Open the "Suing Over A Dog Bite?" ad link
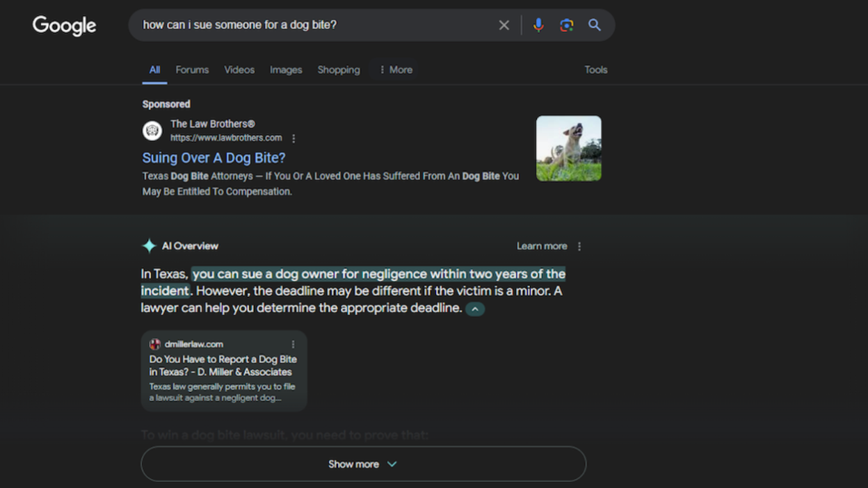This screenshot has height=488, width=868. point(214,158)
